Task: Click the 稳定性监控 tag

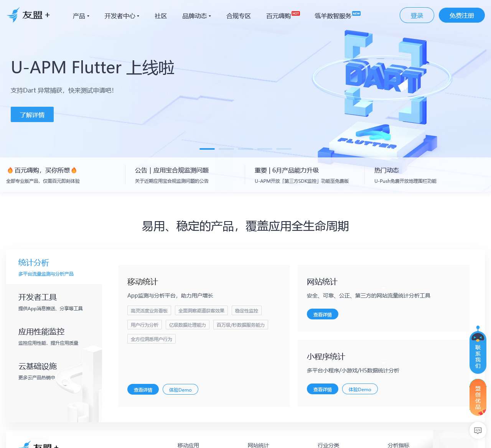Action: pos(247,311)
